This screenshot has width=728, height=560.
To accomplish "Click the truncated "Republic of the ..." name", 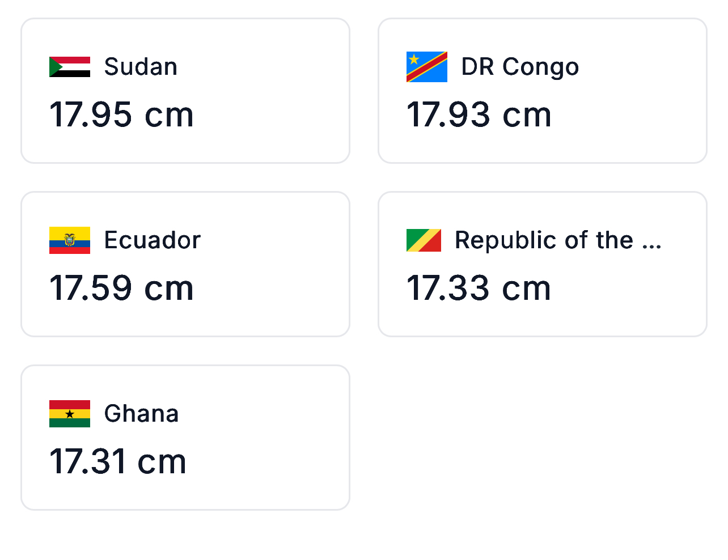I will click(x=558, y=240).
